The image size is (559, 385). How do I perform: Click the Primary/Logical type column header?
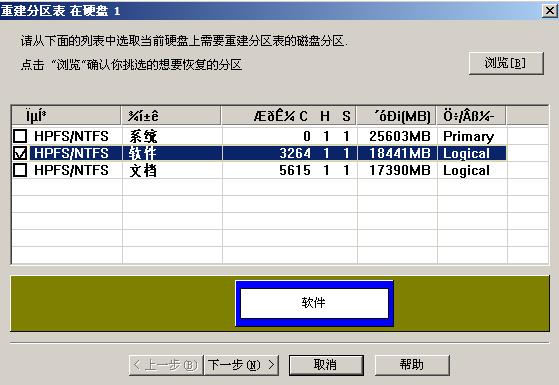(x=471, y=116)
